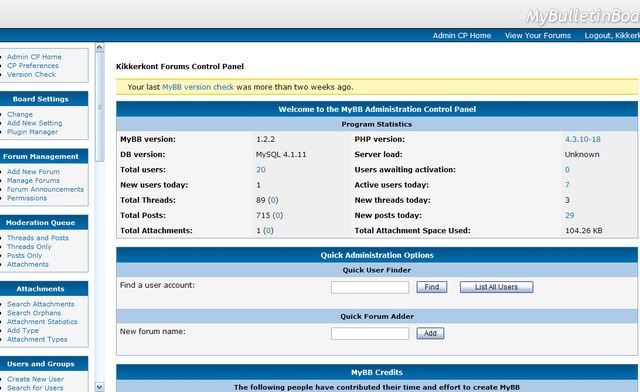The width and height of the screenshot is (640, 392).
Task: Click the sidebar scrollbar thumb
Action: 99,107
